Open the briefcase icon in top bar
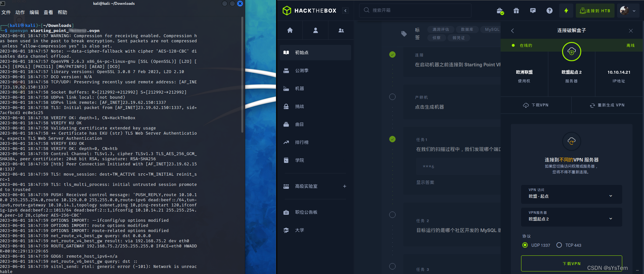The height and width of the screenshot is (274, 644). tap(500, 11)
